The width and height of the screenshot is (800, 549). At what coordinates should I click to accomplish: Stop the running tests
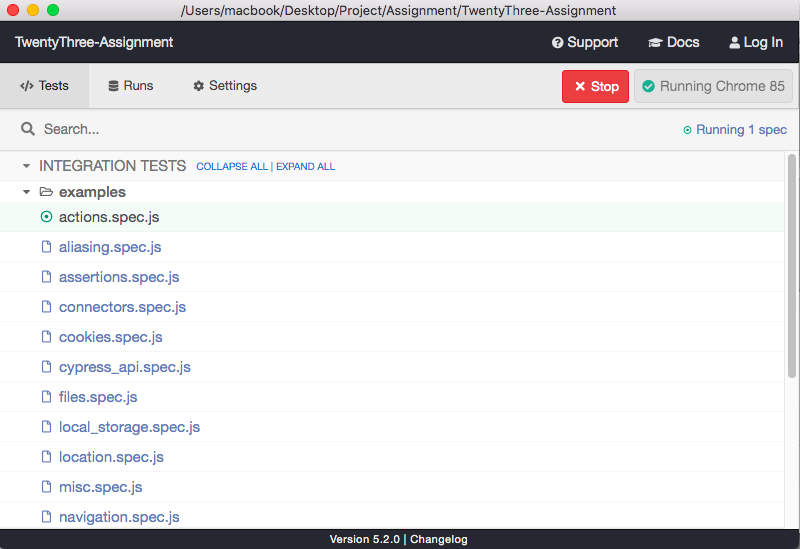tap(595, 86)
